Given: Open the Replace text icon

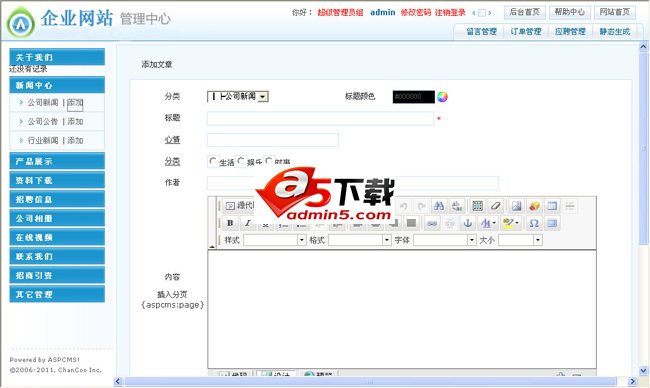Looking at the screenshot, I should pos(457,206).
